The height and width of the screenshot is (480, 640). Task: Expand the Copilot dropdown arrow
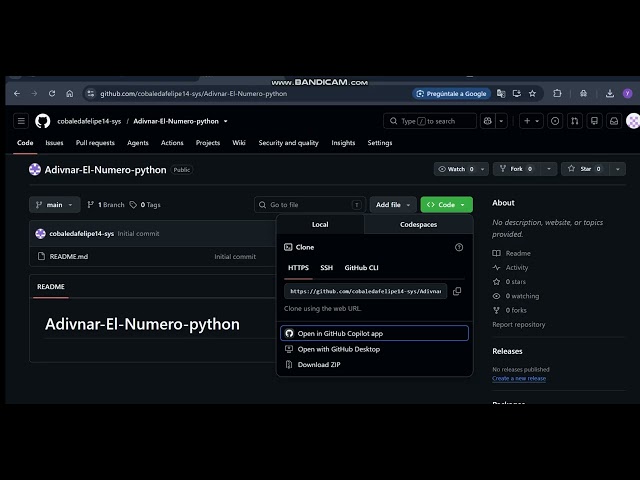click(x=501, y=121)
